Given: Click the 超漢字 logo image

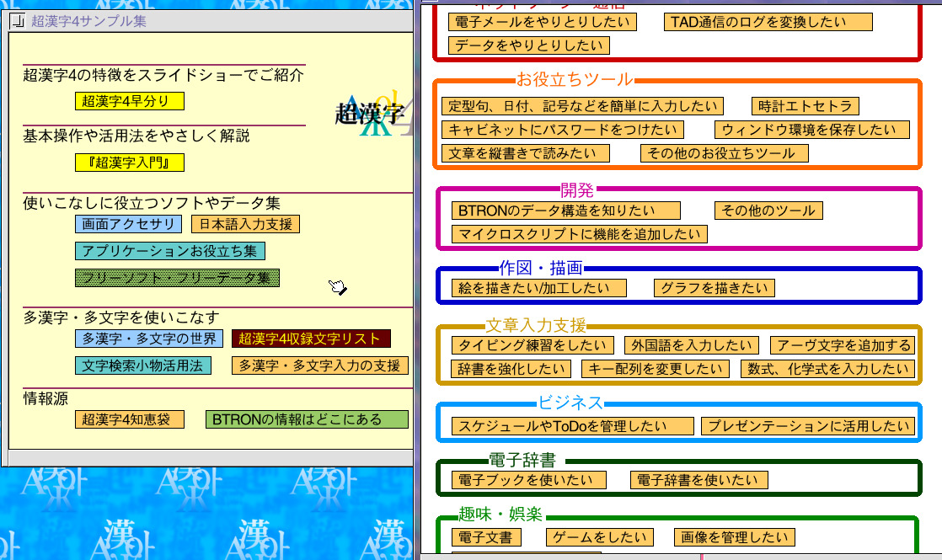Looking at the screenshot, I should pyautogui.click(x=373, y=113).
